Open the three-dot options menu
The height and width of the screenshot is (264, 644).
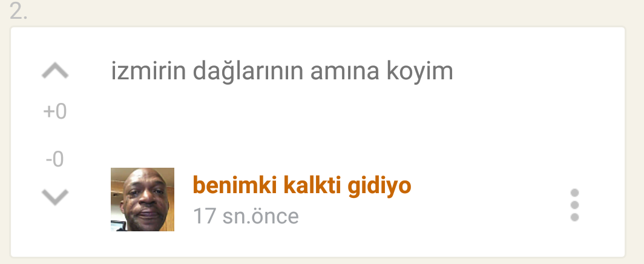point(574,205)
